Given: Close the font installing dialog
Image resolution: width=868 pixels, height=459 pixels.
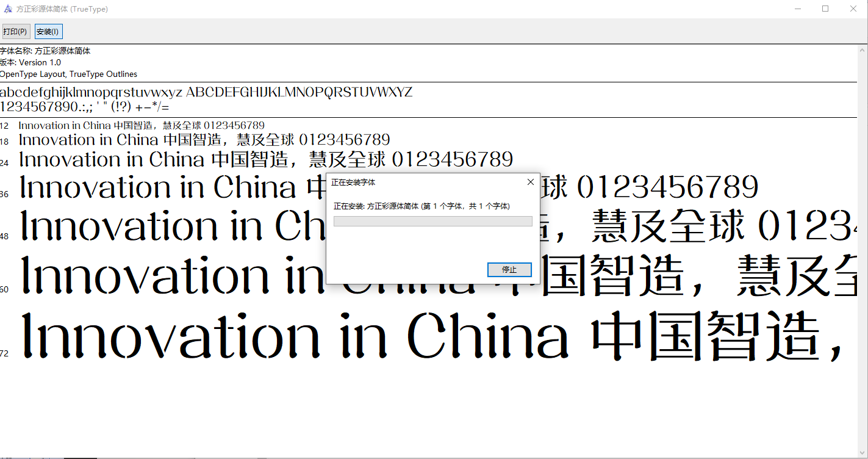Looking at the screenshot, I should coord(530,182).
